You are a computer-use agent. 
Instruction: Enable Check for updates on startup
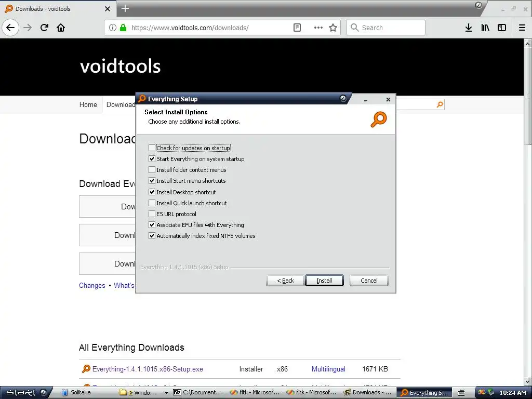[x=152, y=148]
